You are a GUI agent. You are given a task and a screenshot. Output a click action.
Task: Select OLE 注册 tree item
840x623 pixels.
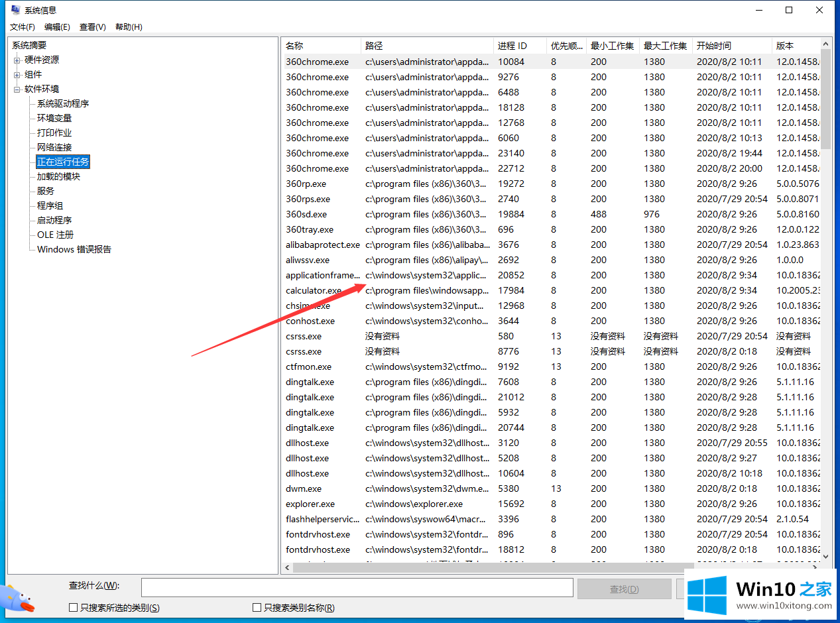[x=56, y=235]
